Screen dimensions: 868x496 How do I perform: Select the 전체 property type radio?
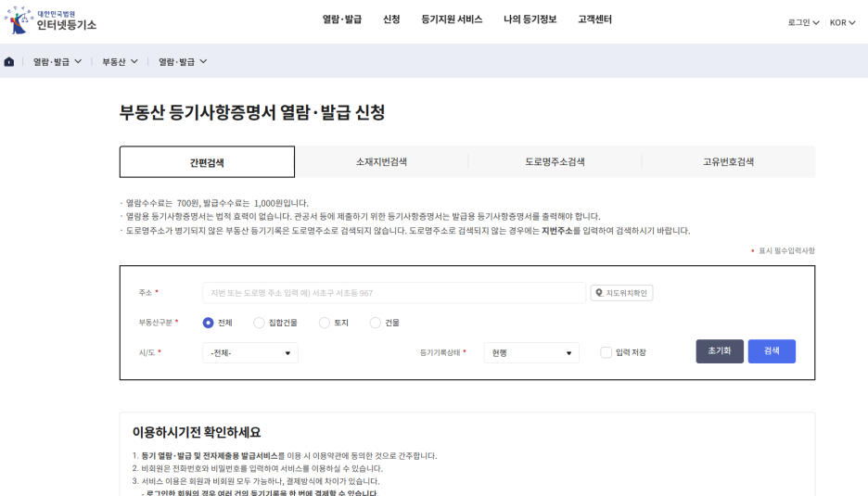(x=208, y=323)
